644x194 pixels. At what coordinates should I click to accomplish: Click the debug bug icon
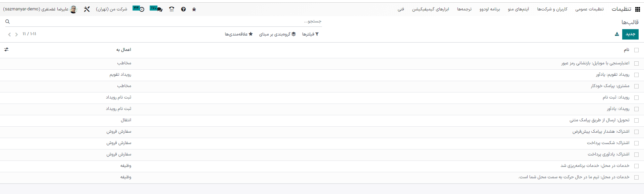tap(194, 9)
